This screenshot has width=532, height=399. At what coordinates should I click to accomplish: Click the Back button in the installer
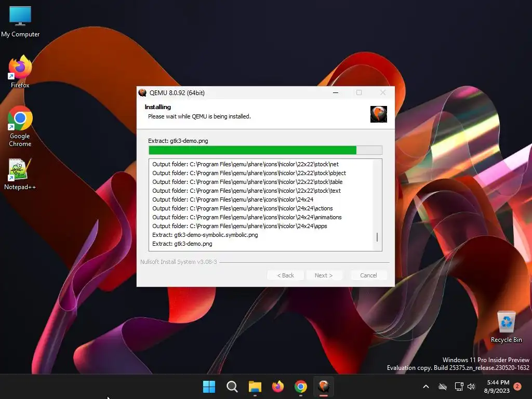click(285, 275)
